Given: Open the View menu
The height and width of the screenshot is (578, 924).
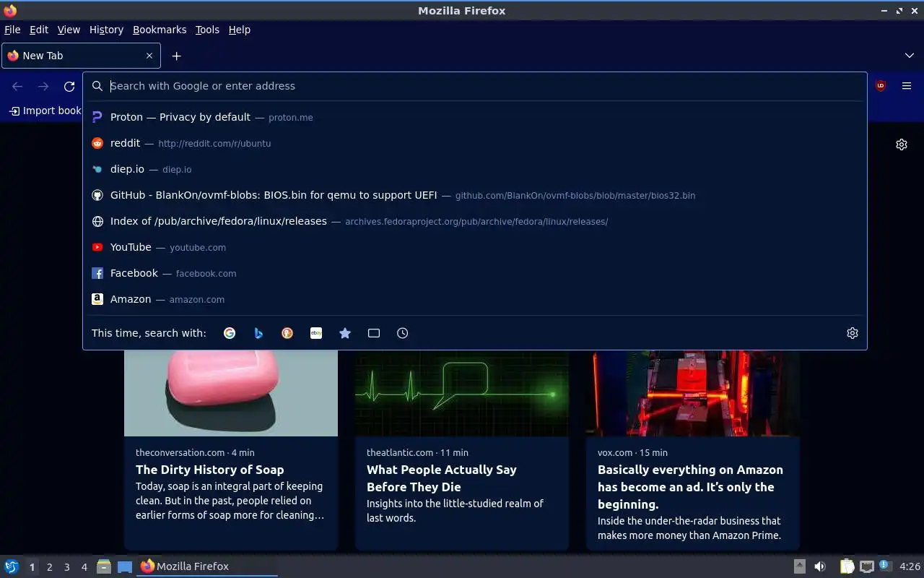Looking at the screenshot, I should point(69,30).
